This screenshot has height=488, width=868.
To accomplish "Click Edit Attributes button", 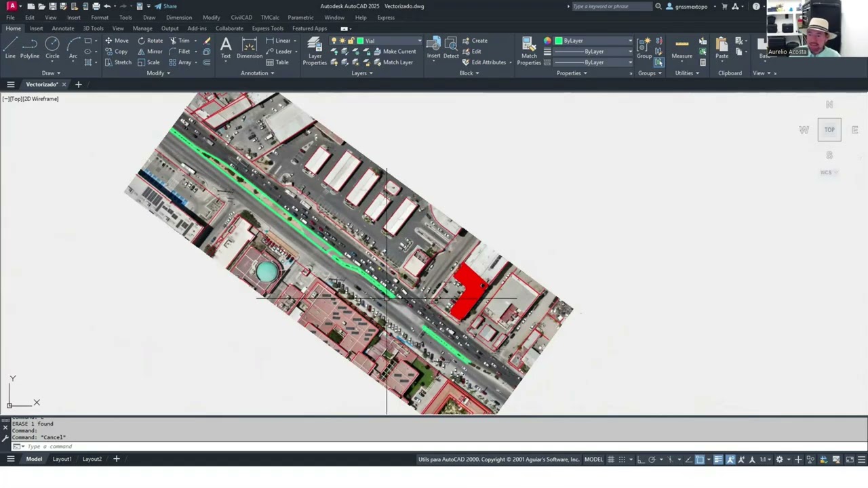I will 484,62.
